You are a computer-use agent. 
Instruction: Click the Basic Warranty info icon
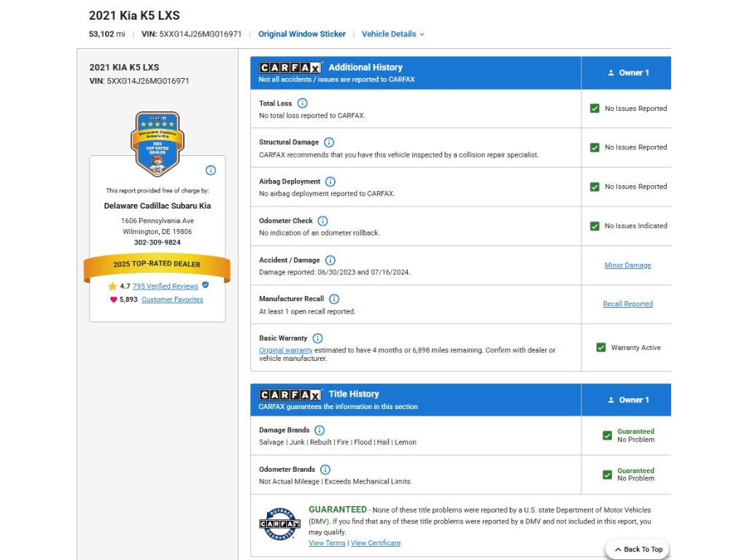tap(318, 338)
